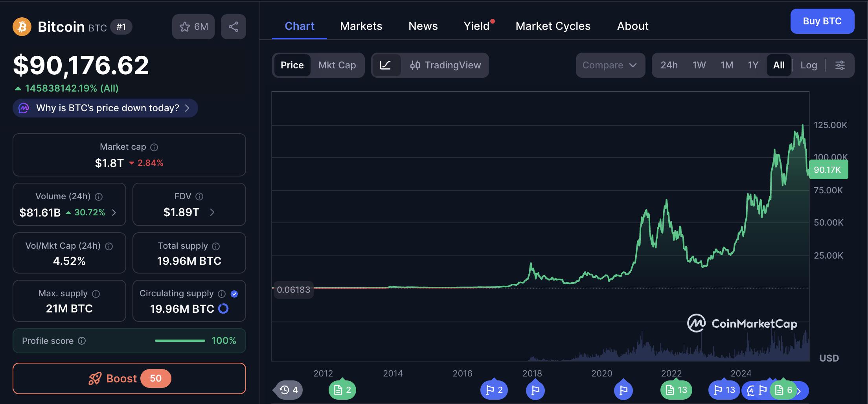Image resolution: width=868 pixels, height=404 pixels.
Task: Expand FDV details with the arrow
Action: point(212,212)
